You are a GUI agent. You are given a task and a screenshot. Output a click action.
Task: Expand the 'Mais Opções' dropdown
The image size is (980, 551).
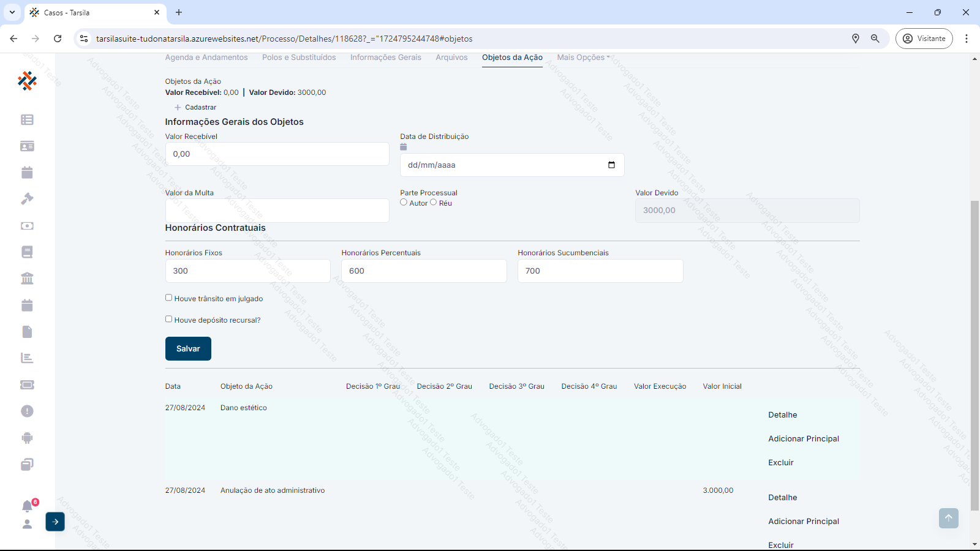click(x=583, y=58)
